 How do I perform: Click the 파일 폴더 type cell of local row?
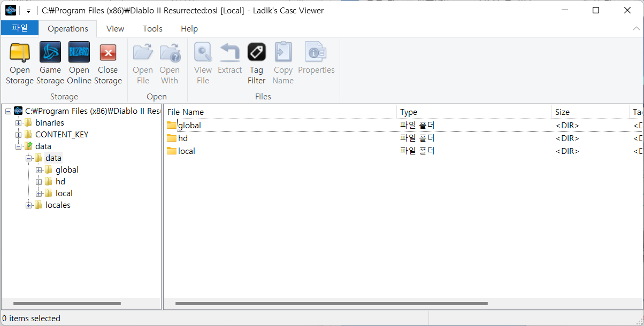[x=417, y=151]
